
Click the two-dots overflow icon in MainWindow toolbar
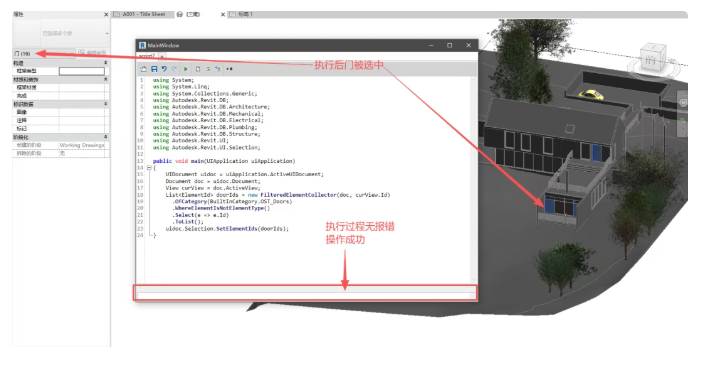click(x=229, y=69)
